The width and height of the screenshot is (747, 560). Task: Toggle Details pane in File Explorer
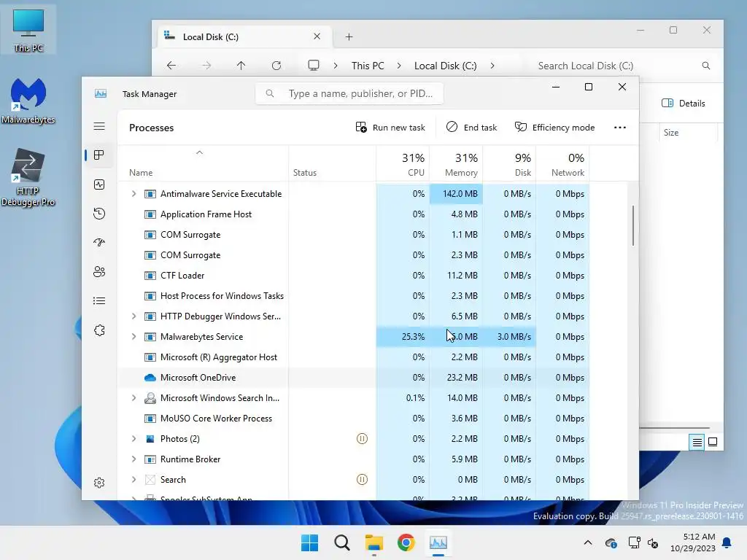click(683, 104)
